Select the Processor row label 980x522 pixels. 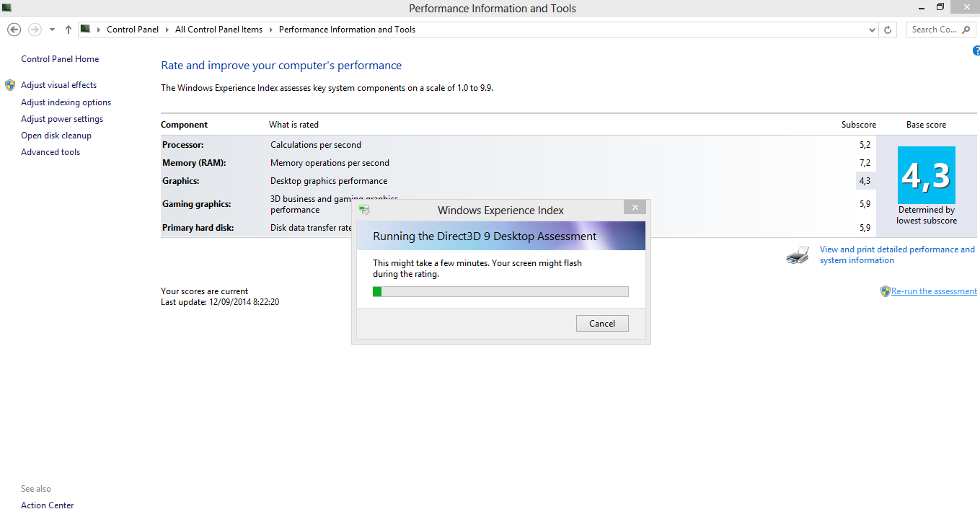pyautogui.click(x=183, y=145)
